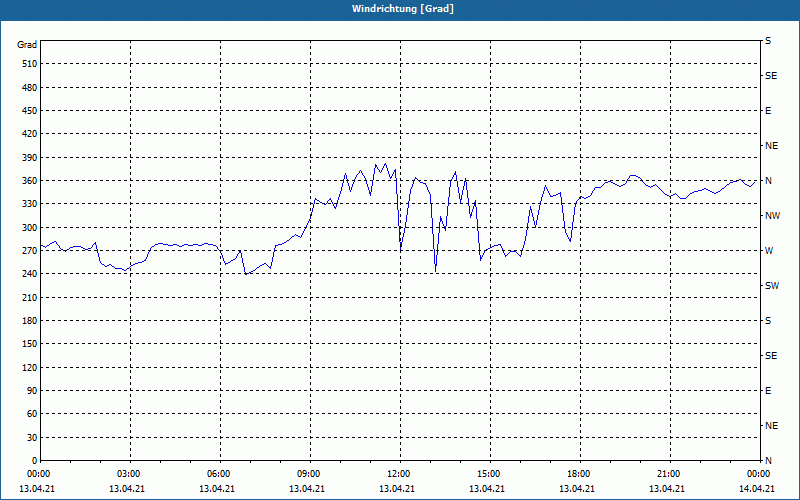Select the 60 value on the left axis
The height and width of the screenshot is (500, 800).
pyautogui.click(x=32, y=414)
